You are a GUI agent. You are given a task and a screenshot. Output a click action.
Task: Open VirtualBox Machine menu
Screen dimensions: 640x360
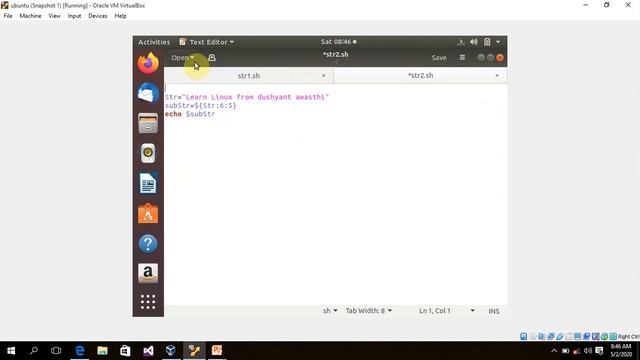30,16
